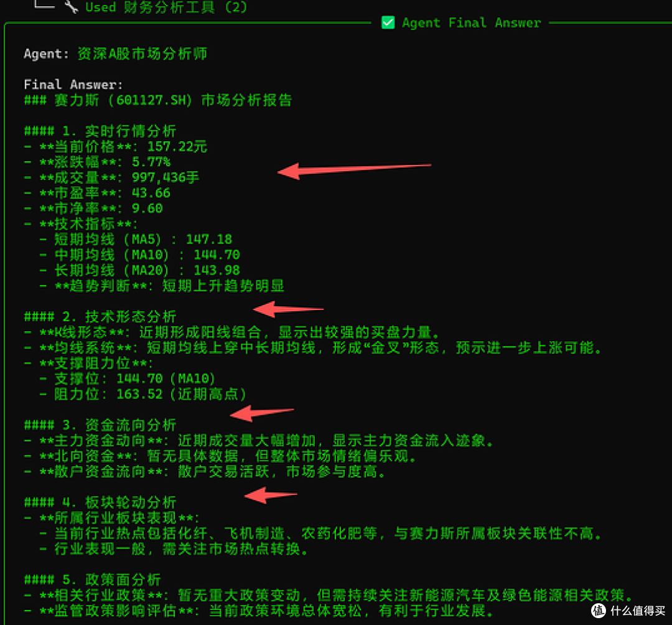Viewport: 672px width, 625px height.
Task: Click the green checkmark beside Agent Final Answer
Action: click(388, 22)
